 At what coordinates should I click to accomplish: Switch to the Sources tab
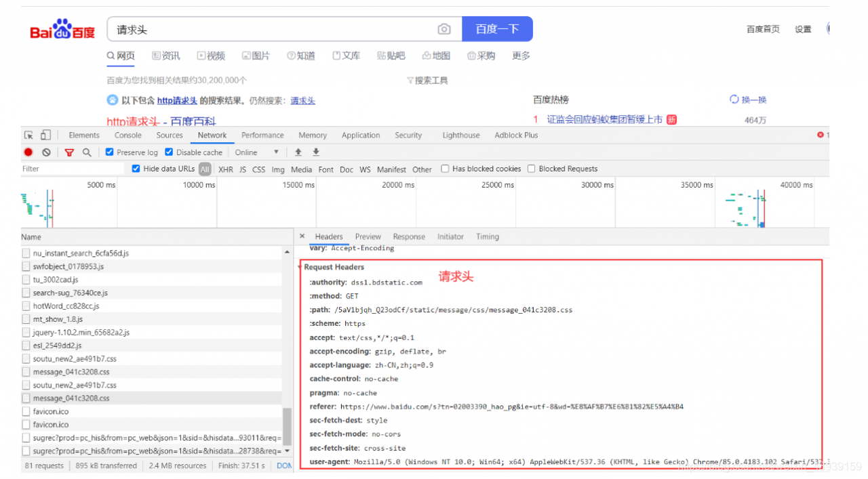170,136
